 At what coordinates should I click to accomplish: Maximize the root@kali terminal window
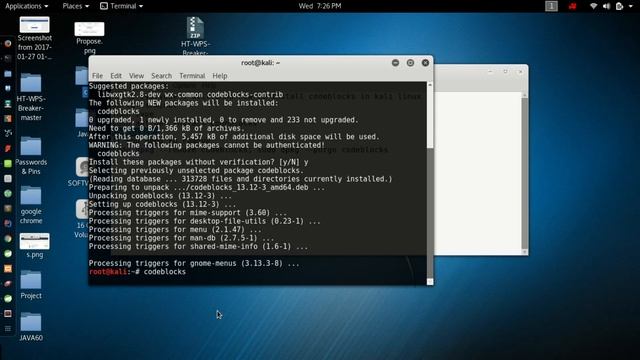coord(410,63)
